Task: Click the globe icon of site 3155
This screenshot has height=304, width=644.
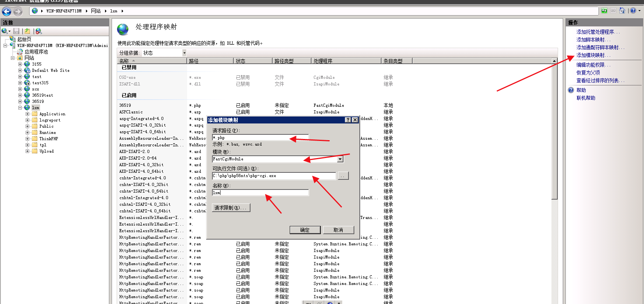Action: click(27, 64)
